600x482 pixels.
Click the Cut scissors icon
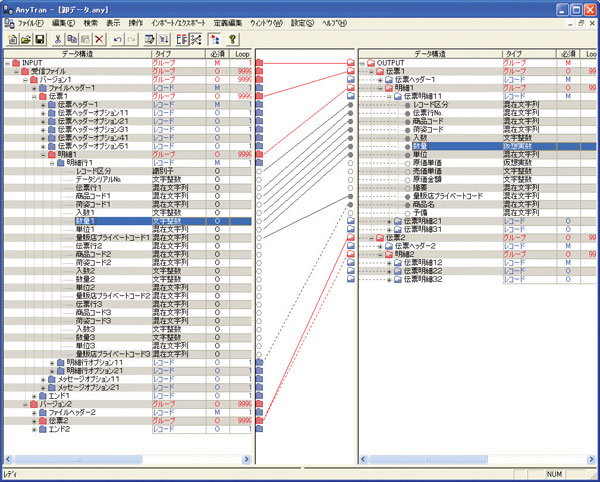(x=58, y=39)
